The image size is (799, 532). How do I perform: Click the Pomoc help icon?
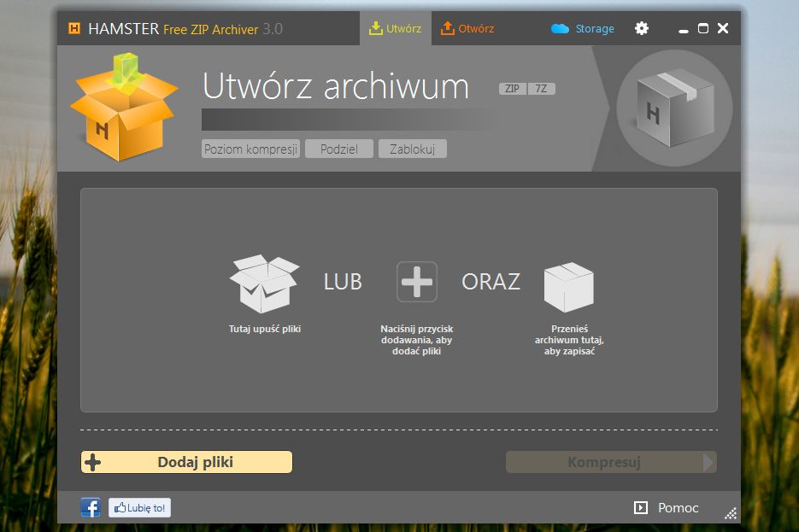[641, 507]
